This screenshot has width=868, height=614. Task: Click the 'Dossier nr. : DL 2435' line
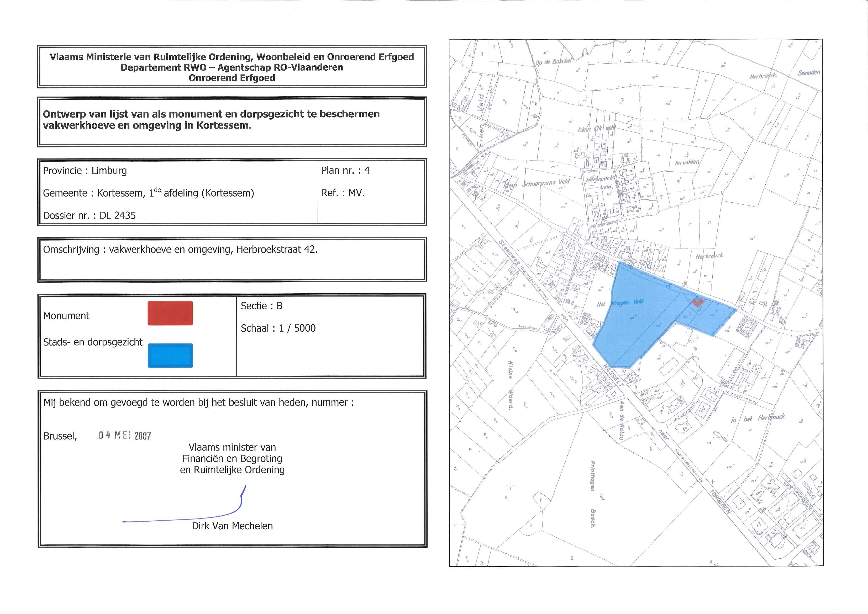point(89,215)
